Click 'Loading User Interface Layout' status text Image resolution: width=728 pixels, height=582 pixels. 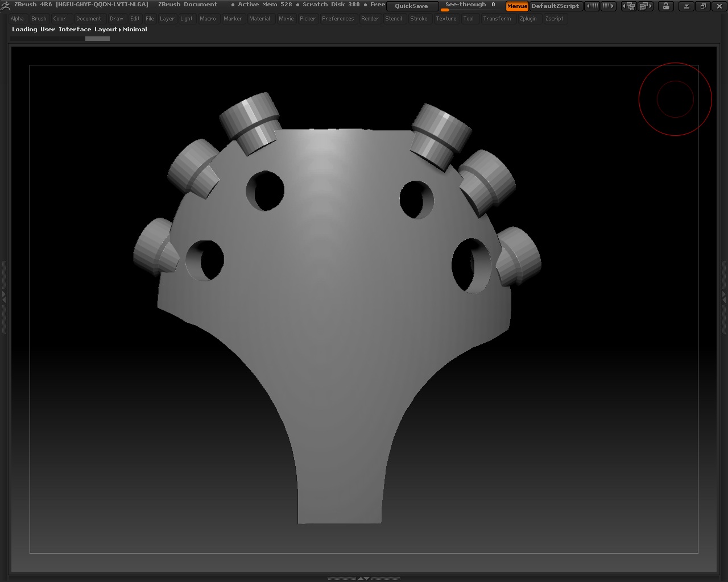tap(65, 30)
